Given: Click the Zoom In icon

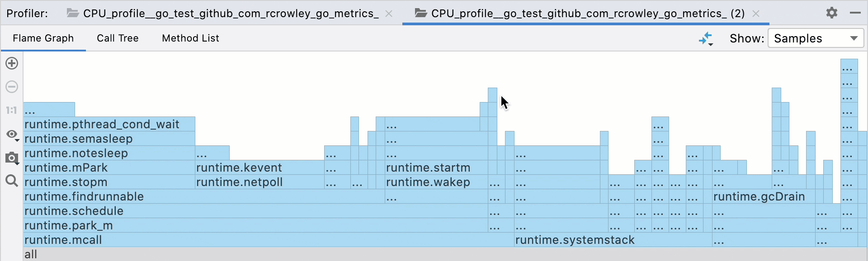Looking at the screenshot, I should point(11,63).
